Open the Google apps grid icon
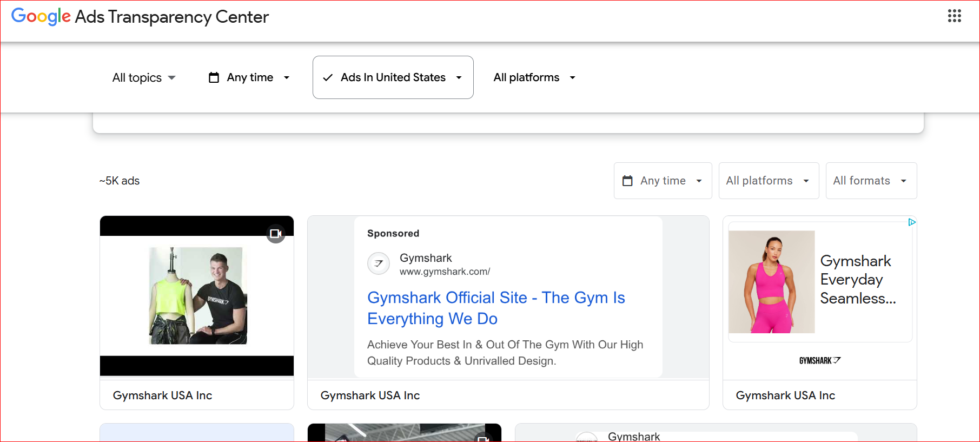 coord(955,16)
